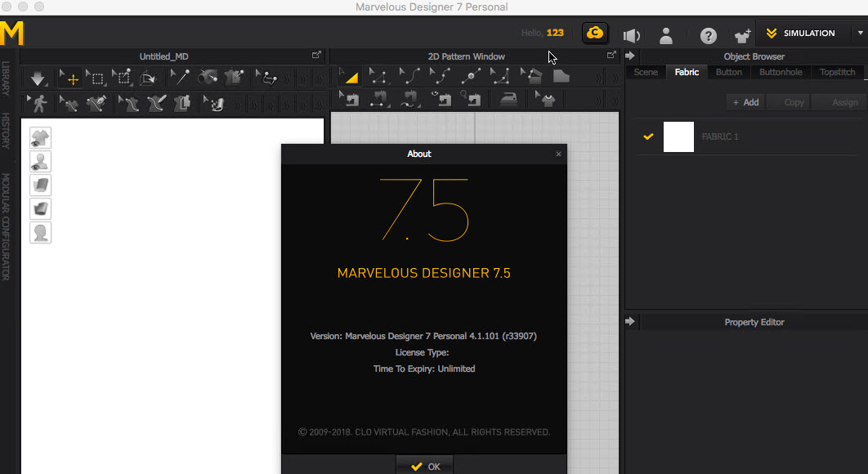868x474 pixels.
Task: Toggle Show Avatar icon with eye in 3D view
Action: (40, 161)
